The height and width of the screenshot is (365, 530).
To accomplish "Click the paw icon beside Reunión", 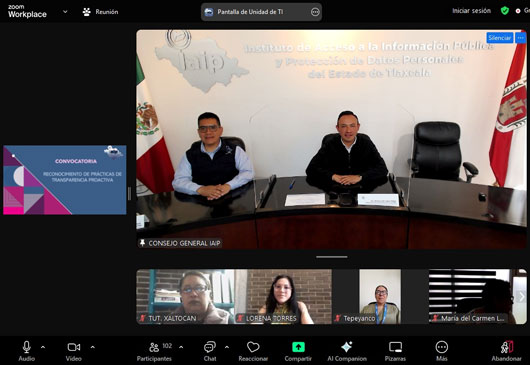I will (87, 12).
